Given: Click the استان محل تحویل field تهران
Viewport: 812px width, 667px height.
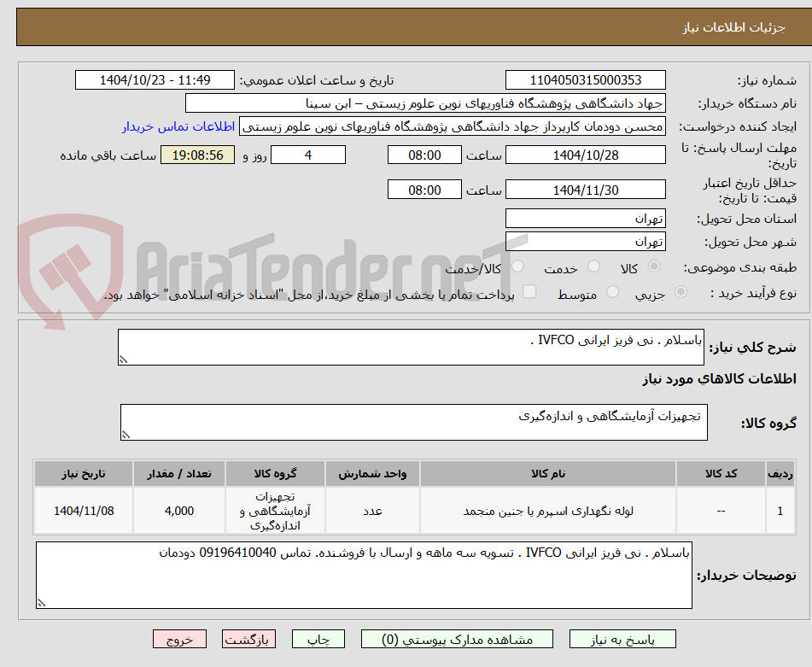Looking at the screenshot, I should (586, 219).
